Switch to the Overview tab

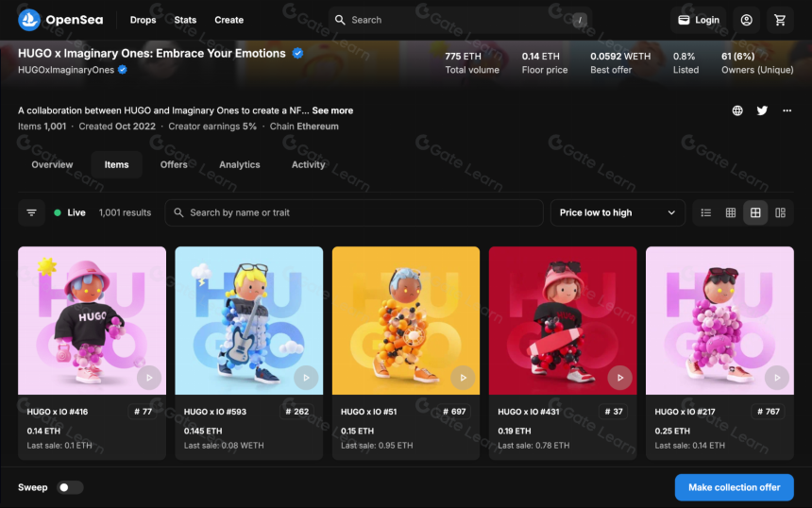click(52, 164)
